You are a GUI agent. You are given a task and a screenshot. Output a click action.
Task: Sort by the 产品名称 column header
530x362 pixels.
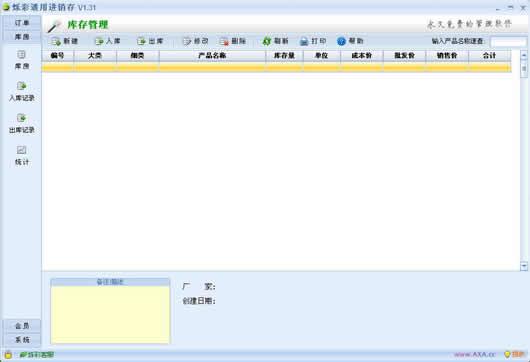tap(212, 55)
